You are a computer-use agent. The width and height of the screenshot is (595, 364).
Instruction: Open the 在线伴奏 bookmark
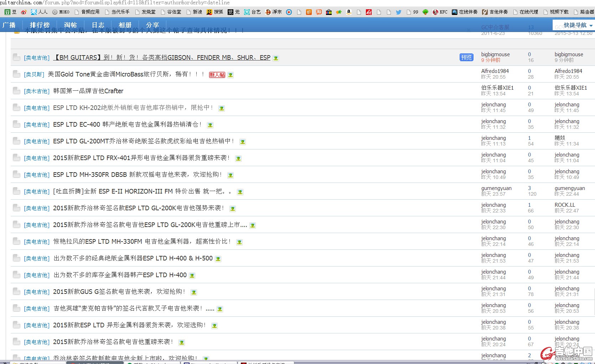tap(465, 12)
